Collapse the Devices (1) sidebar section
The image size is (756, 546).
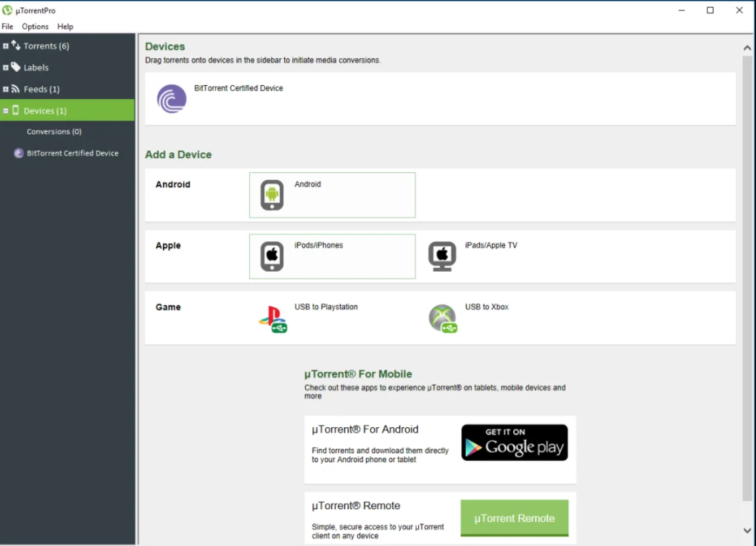pos(5,111)
